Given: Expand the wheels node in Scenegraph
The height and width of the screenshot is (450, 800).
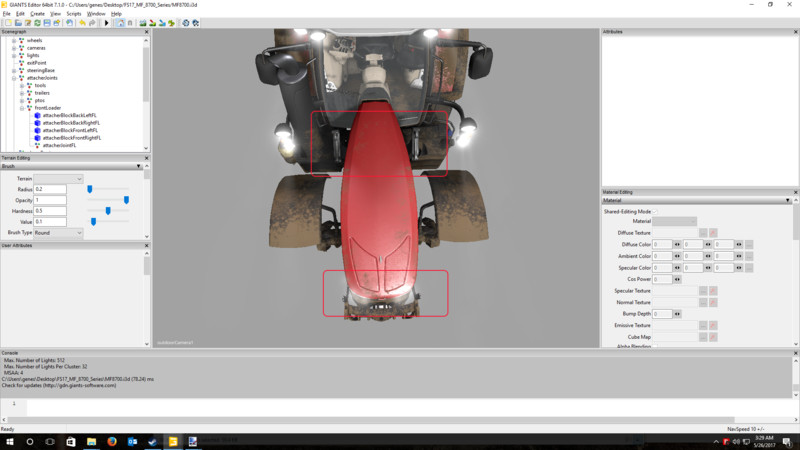Looking at the screenshot, I should pos(14,40).
